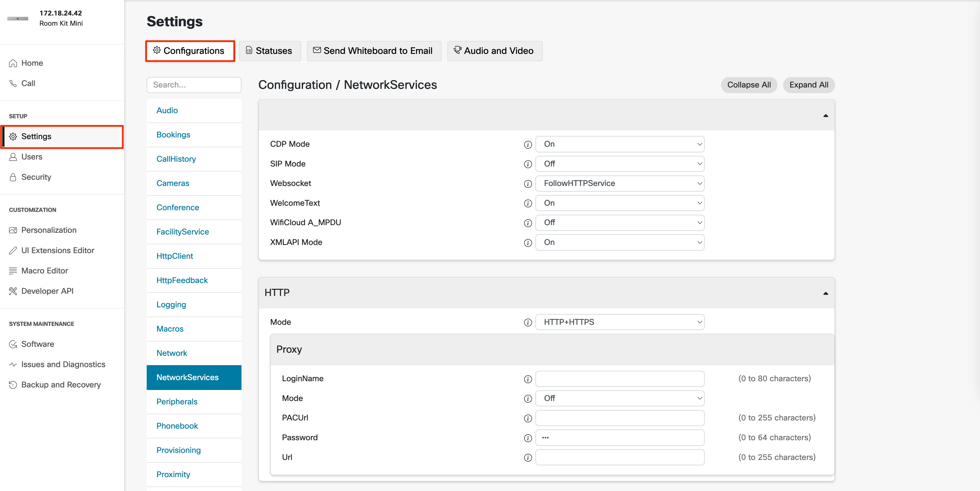
Task: Open Macro Editor from sidebar
Action: [x=45, y=271]
